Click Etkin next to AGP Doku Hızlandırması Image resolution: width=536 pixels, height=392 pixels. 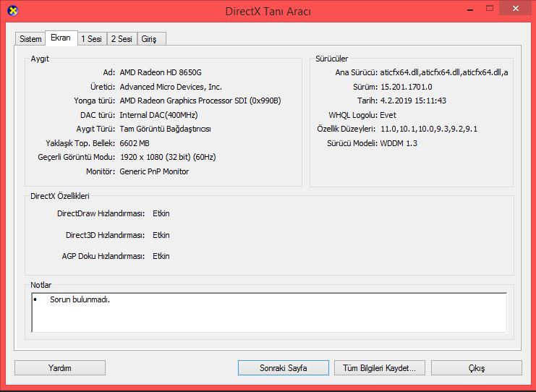click(x=161, y=256)
